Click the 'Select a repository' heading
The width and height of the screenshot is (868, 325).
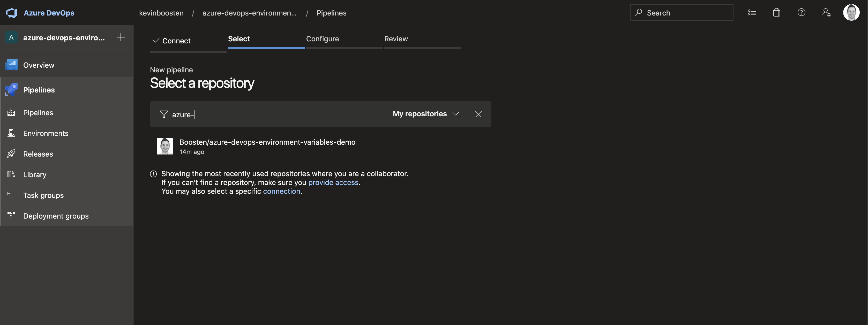(x=202, y=83)
